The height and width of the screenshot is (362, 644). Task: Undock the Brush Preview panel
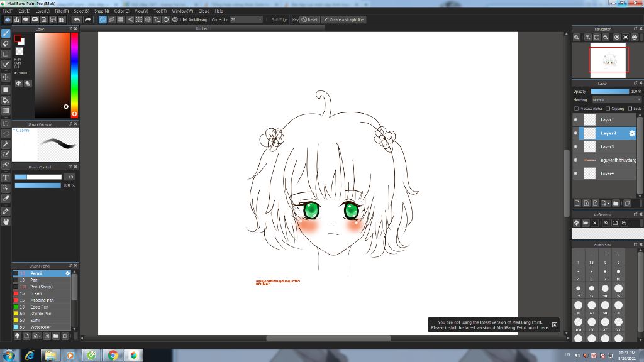pyautogui.click(x=70, y=124)
